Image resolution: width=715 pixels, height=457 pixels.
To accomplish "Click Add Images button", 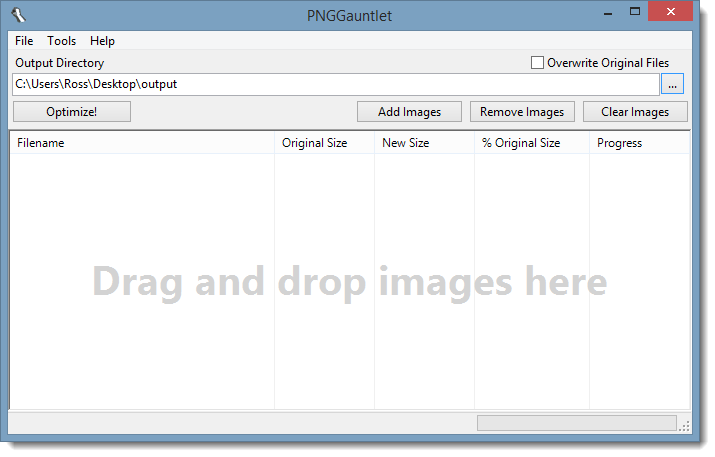I will pos(409,112).
